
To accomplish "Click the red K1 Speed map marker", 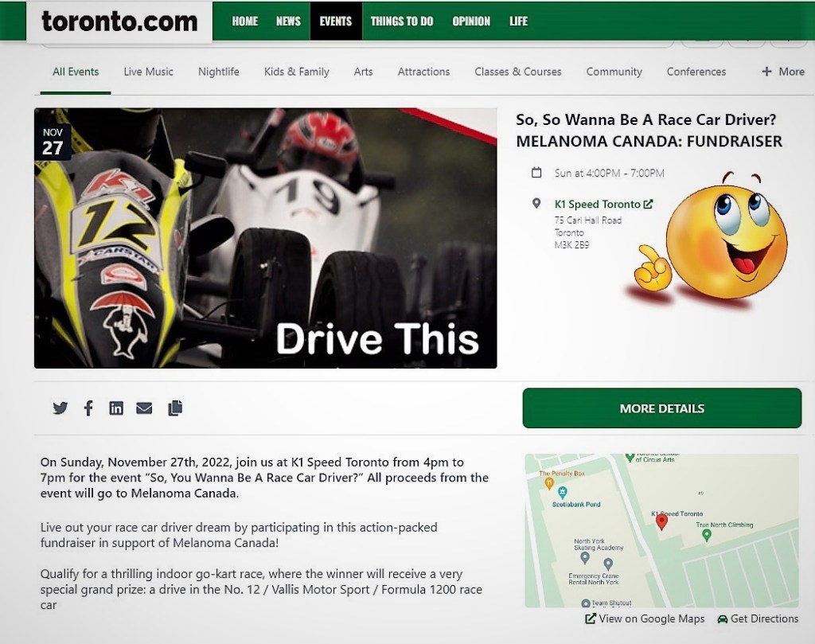I will click(661, 521).
